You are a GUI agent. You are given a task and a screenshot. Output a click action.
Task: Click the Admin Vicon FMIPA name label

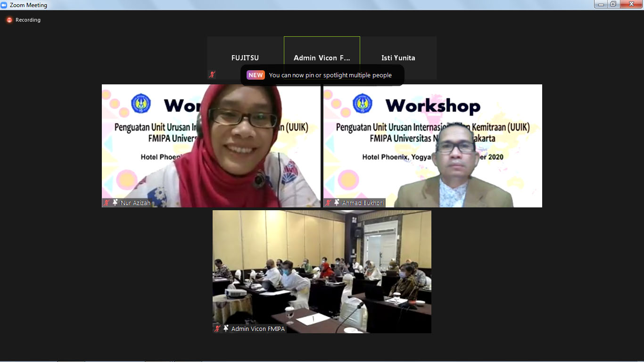(258, 329)
